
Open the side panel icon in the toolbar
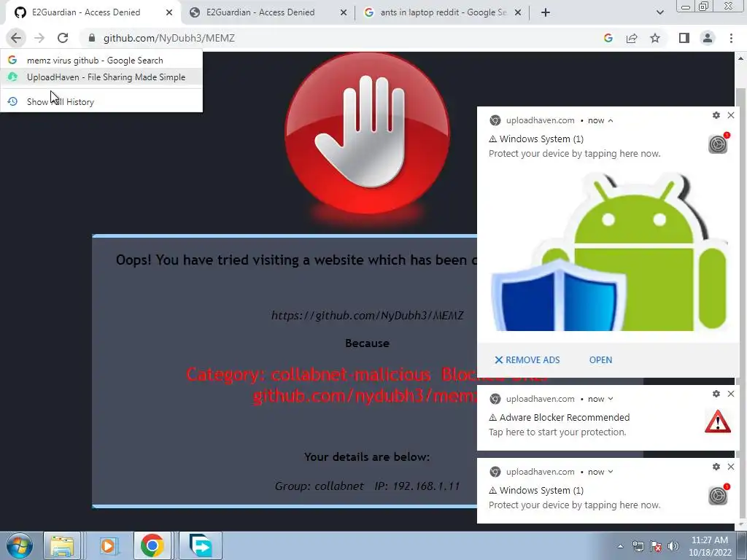[x=684, y=38]
